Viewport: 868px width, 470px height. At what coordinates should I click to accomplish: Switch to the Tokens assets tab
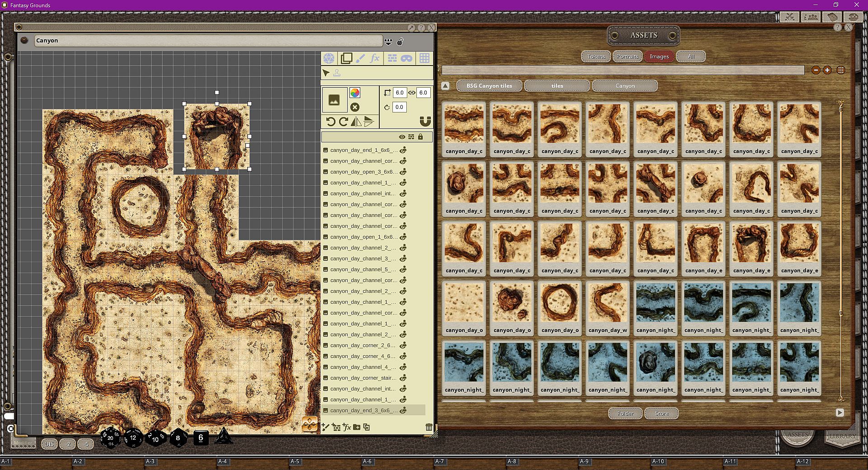pyautogui.click(x=596, y=56)
